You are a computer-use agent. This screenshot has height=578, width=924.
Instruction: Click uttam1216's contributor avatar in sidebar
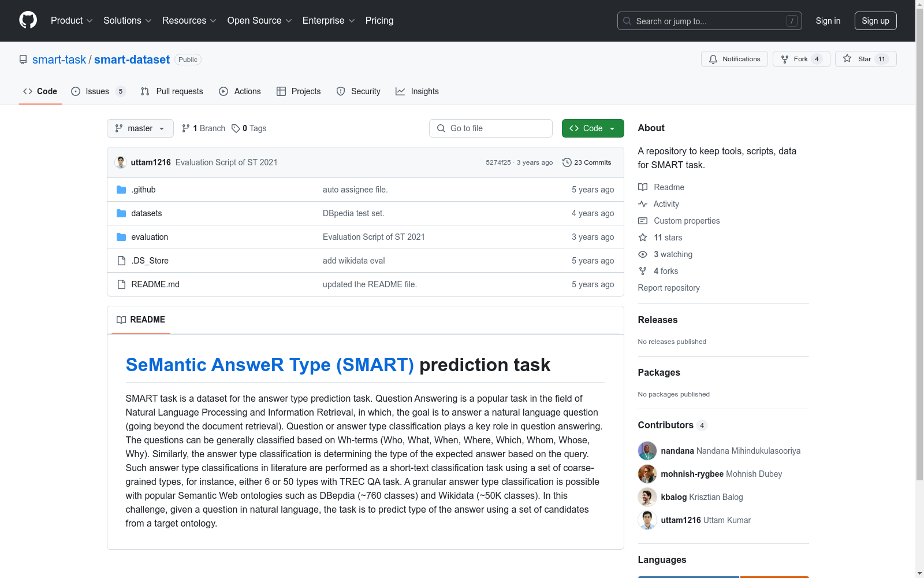pyautogui.click(x=647, y=520)
